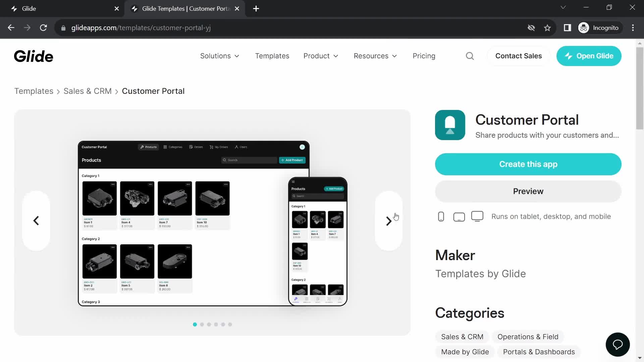This screenshot has height=362, width=644.
Task: Click the Create this app button
Action: tap(528, 164)
